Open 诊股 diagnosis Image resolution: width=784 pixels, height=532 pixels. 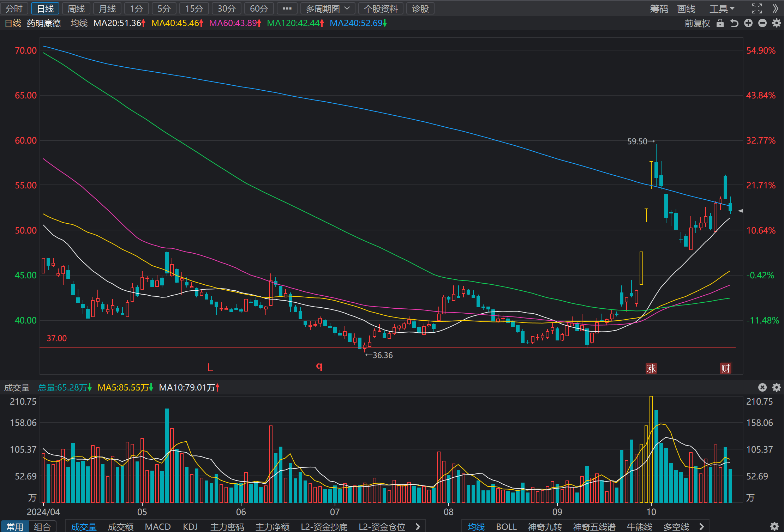(x=420, y=8)
